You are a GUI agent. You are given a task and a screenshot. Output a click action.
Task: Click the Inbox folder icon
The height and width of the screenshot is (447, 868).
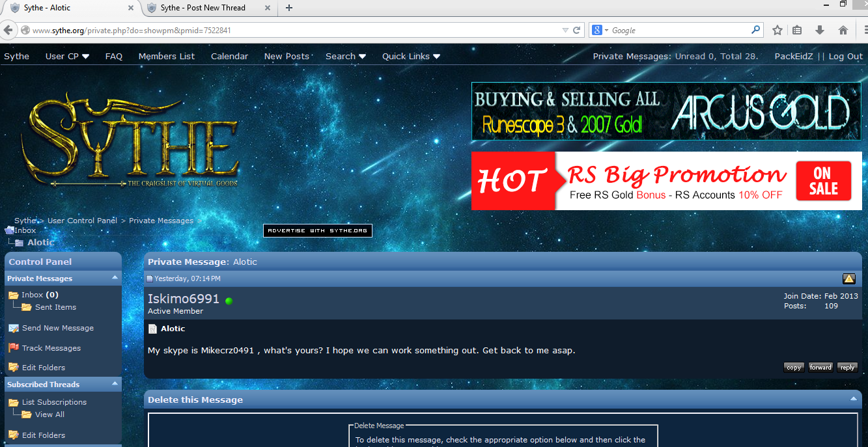pos(13,295)
